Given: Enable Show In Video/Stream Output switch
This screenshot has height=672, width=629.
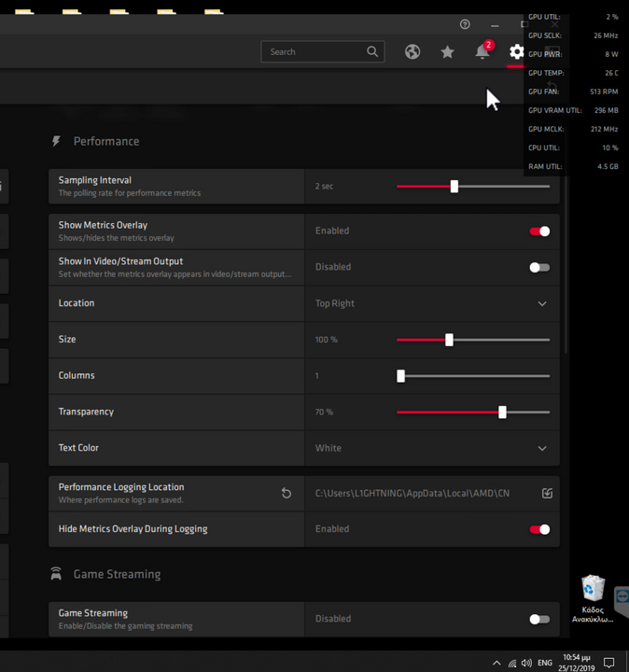Looking at the screenshot, I should coord(539,268).
